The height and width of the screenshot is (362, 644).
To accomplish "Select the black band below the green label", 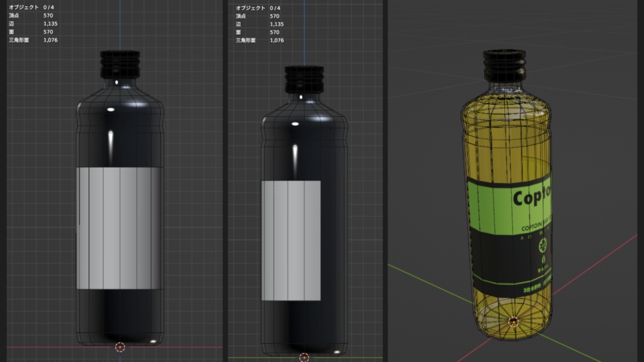I will point(511,262).
